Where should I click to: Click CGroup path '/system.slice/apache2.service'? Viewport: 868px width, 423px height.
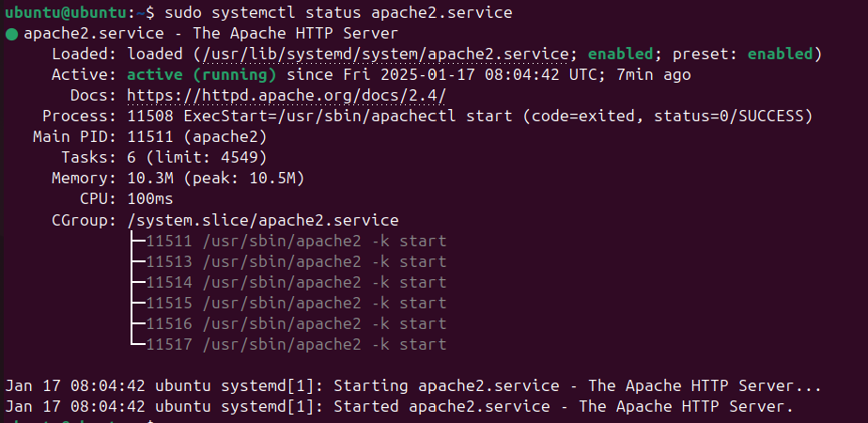tap(263, 220)
